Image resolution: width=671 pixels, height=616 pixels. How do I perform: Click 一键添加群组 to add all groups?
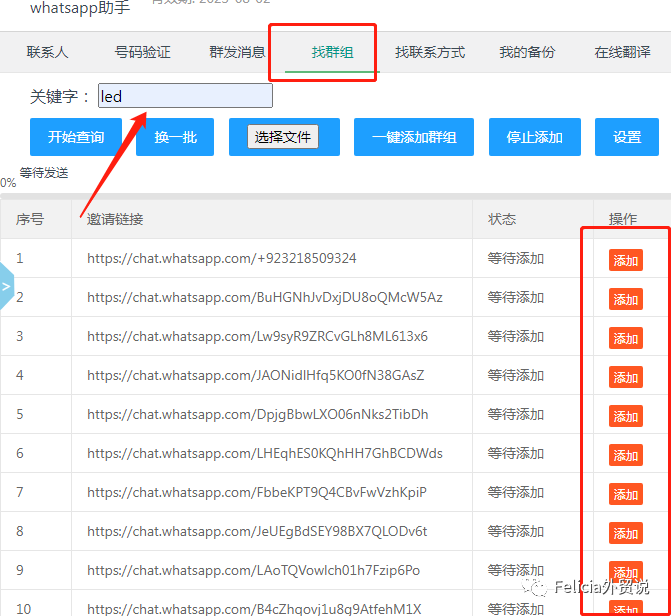click(x=414, y=137)
